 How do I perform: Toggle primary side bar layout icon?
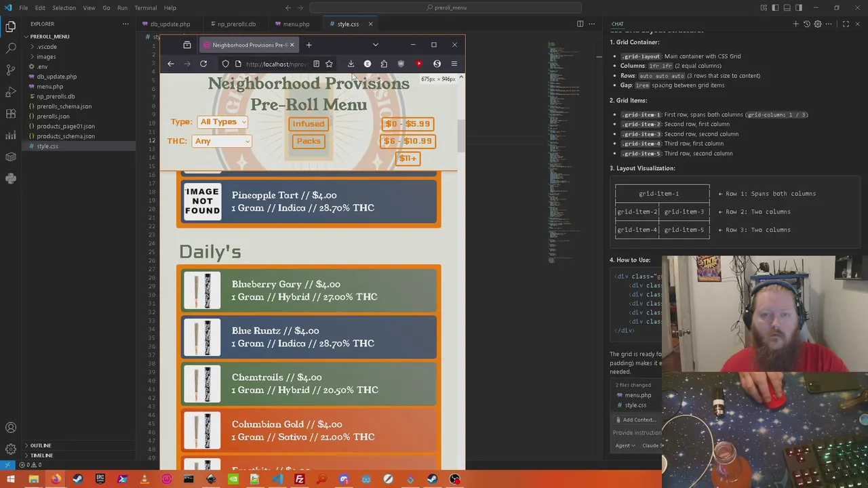(x=775, y=7)
